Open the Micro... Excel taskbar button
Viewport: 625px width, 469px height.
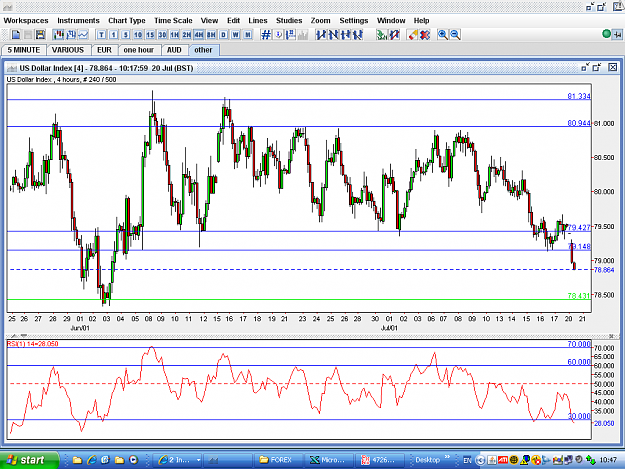click(328, 460)
